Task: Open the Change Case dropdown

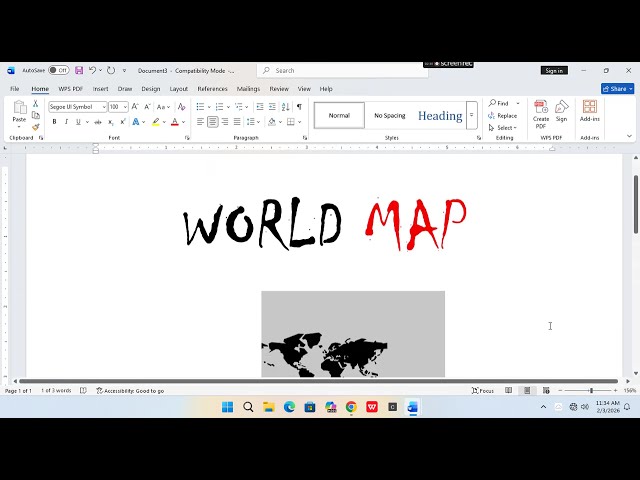Action: coord(163,107)
